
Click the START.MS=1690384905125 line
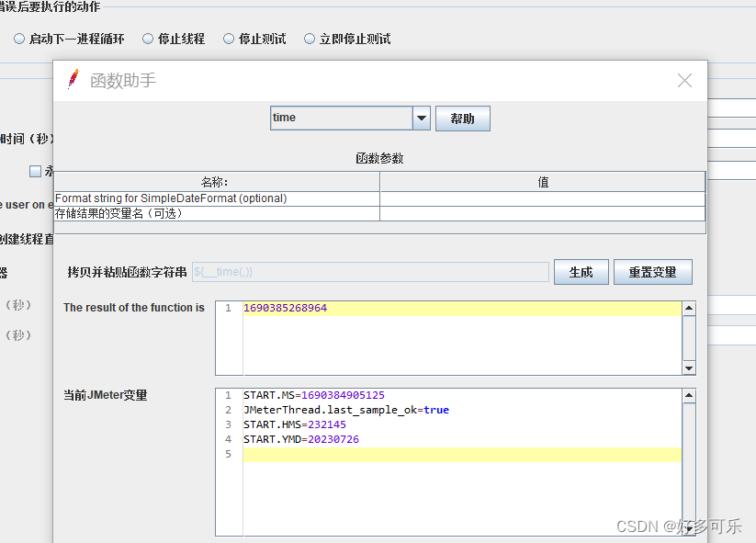click(x=314, y=395)
